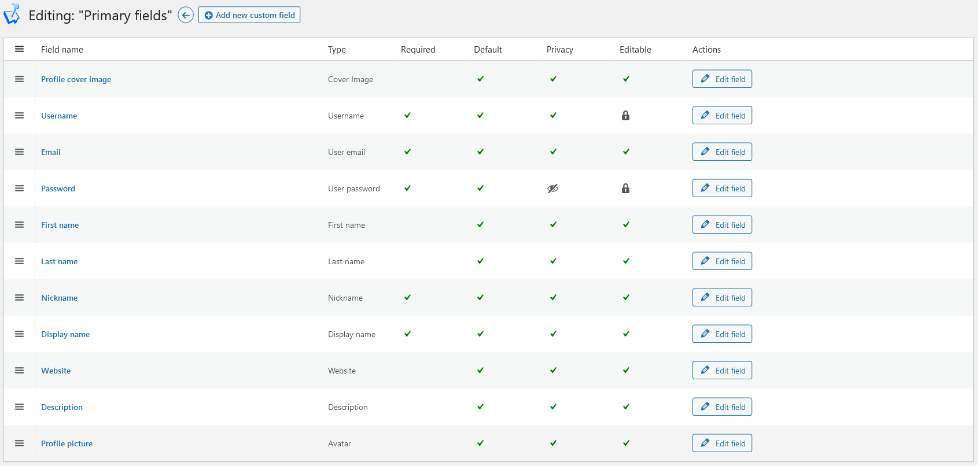Click the Required checkmark for Nickname
980x466 pixels.
coord(408,297)
